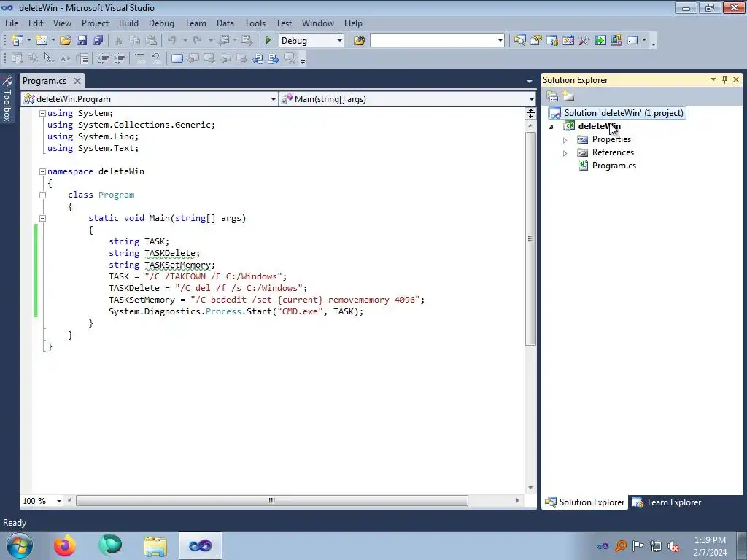
Task: Collapse the class Program outline box
Action: tap(42, 195)
